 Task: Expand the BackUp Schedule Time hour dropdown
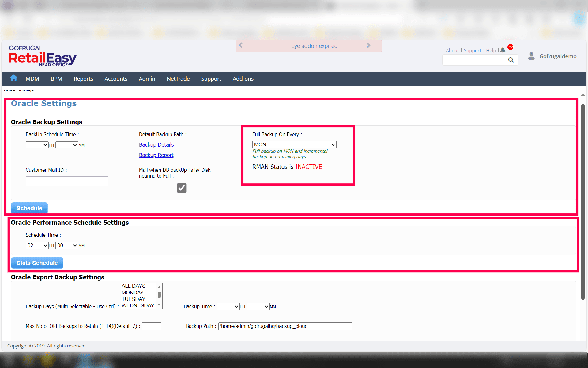click(37, 145)
